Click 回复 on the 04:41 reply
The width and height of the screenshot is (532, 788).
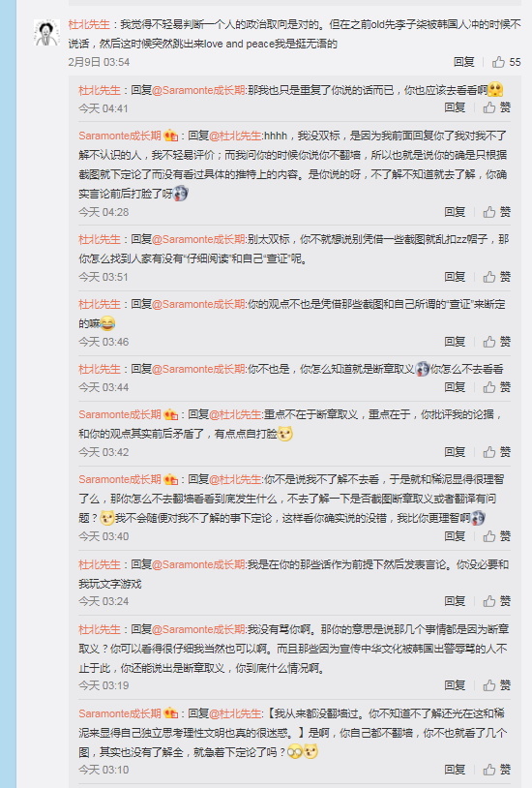[x=455, y=107]
